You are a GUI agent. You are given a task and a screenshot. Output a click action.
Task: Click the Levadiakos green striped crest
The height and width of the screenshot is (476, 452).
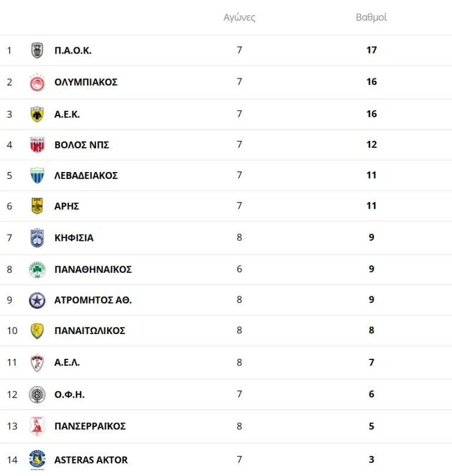[37, 176]
